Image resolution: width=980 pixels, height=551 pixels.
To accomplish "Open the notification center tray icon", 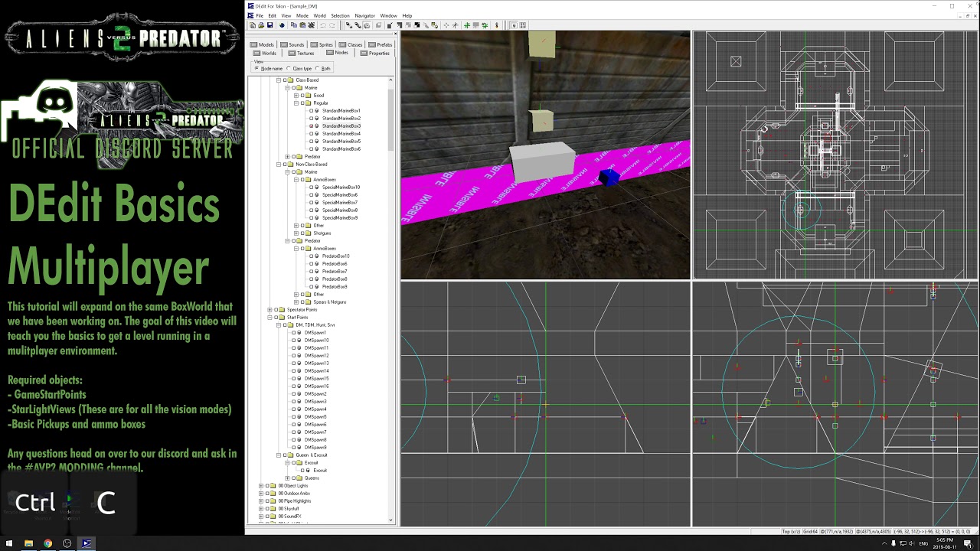I will pos(968,543).
